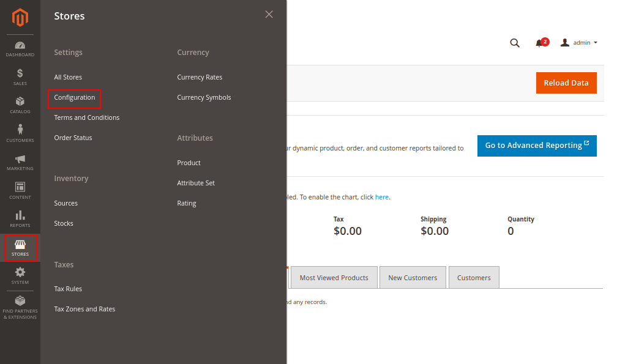The image size is (617, 364).
Task: Click the search magnifier icon
Action: pos(515,43)
